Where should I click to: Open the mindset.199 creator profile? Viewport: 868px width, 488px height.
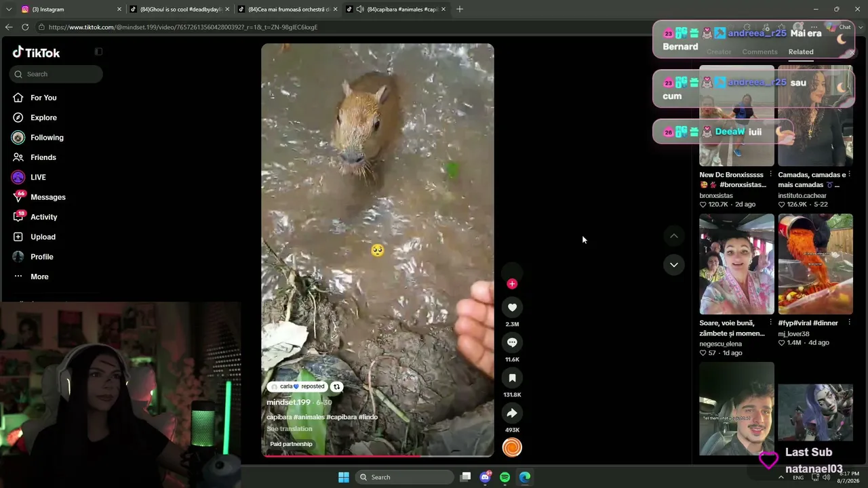[288, 403]
